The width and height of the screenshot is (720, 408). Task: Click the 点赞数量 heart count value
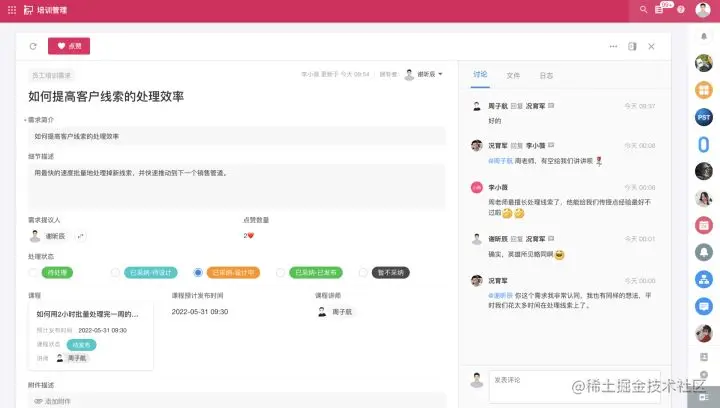tap(248, 235)
